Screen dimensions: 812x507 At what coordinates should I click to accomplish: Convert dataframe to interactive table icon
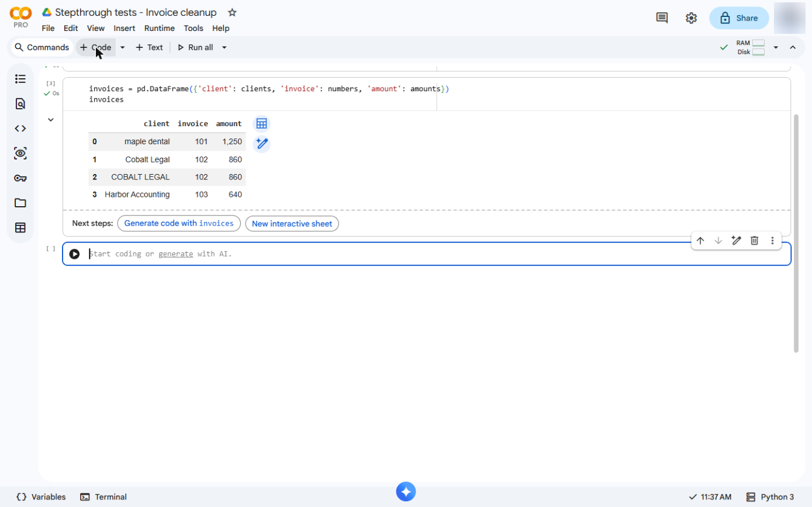261,124
